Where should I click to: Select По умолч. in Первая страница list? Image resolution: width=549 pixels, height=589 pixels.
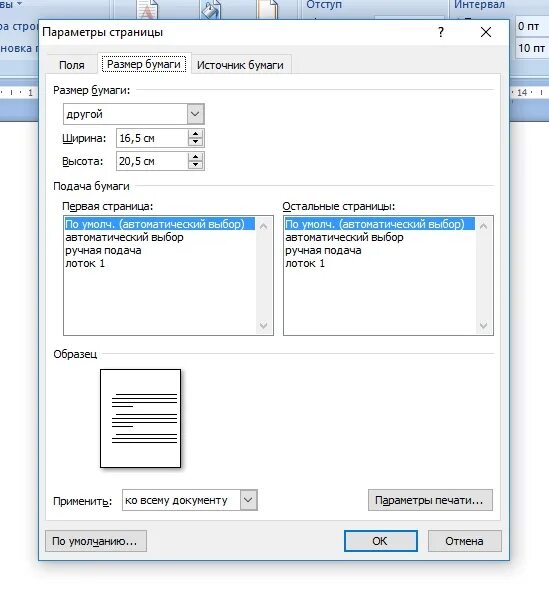click(160, 224)
